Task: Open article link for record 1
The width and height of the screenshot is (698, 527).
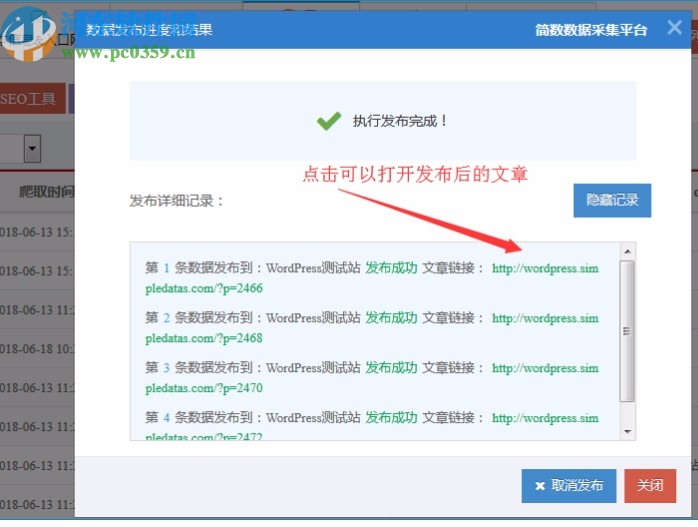Action: pos(545,268)
